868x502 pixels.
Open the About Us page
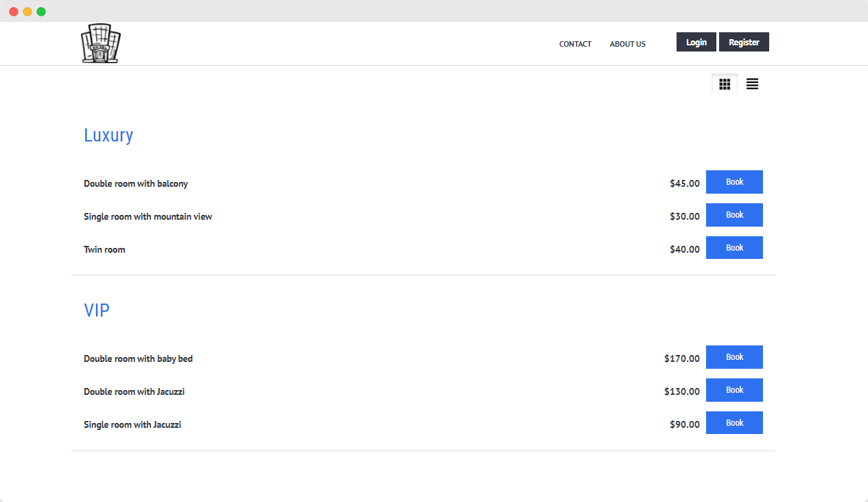pos(628,44)
